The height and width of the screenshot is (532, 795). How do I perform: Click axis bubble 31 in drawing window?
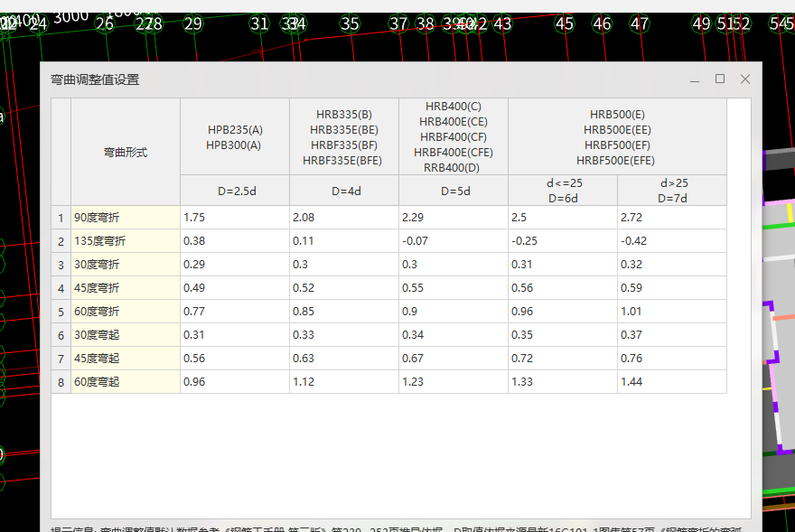click(259, 23)
